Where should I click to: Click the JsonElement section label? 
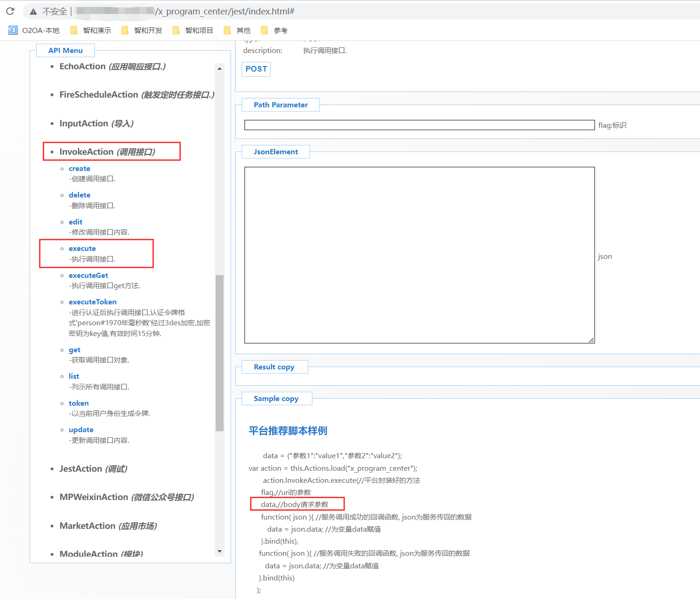[276, 152]
